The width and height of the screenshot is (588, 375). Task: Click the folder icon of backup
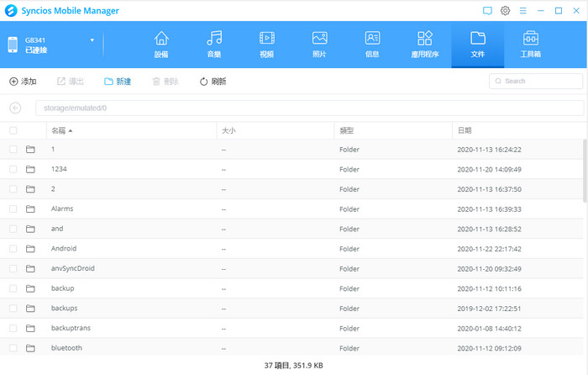30,288
